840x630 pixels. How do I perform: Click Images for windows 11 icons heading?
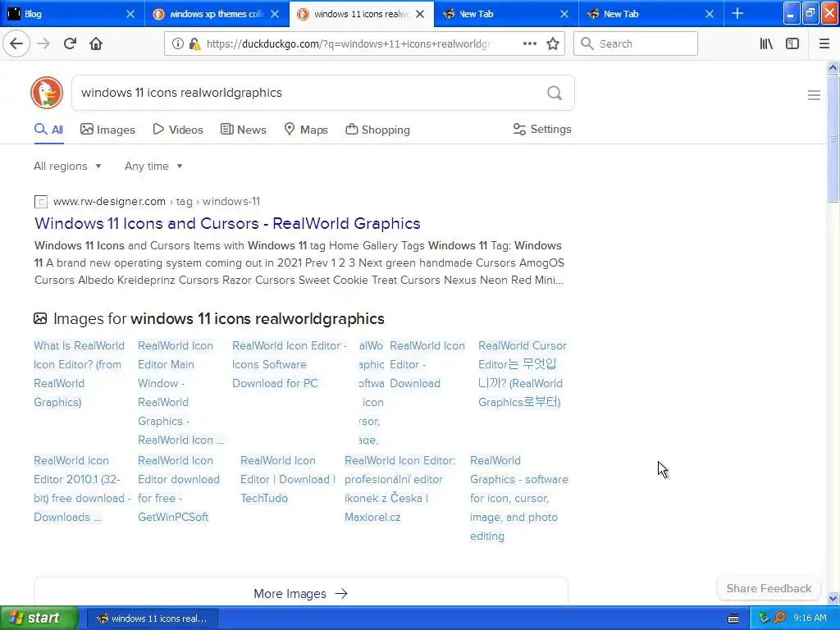pyautogui.click(x=218, y=319)
